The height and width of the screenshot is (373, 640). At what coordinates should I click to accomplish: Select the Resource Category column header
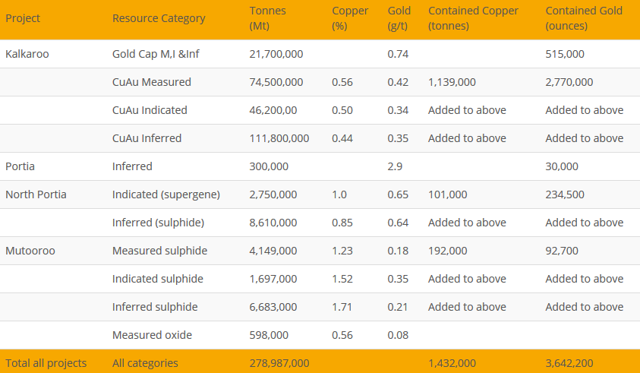tap(158, 18)
